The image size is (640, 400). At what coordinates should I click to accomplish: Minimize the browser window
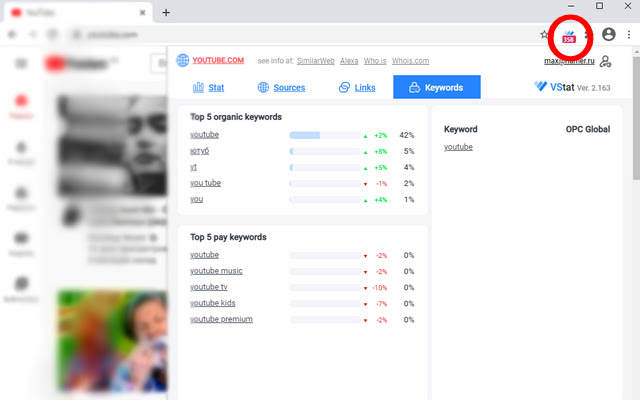point(571,6)
